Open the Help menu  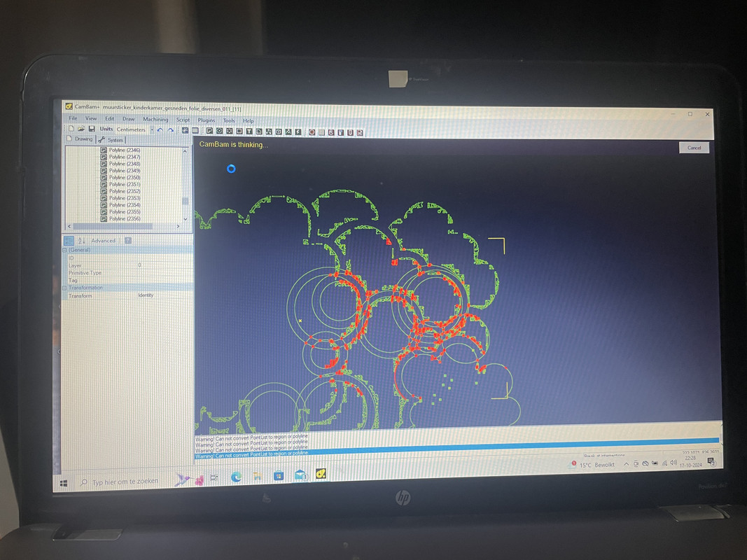click(x=249, y=121)
